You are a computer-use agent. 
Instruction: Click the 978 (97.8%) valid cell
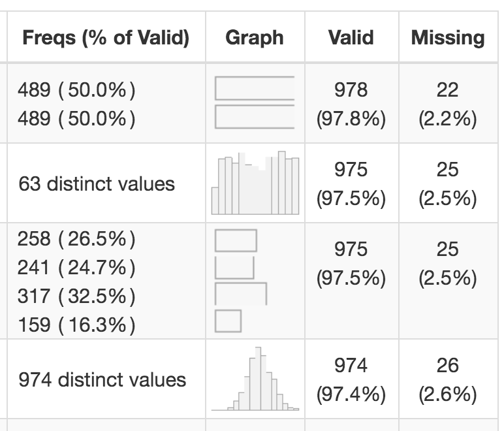coord(351,104)
